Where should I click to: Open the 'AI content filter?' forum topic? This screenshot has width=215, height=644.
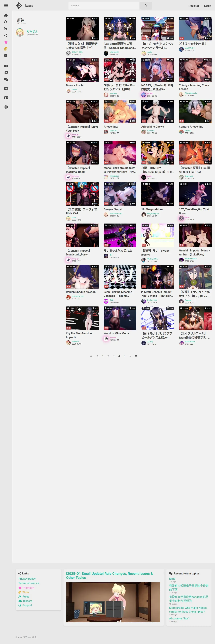(x=179, y=618)
